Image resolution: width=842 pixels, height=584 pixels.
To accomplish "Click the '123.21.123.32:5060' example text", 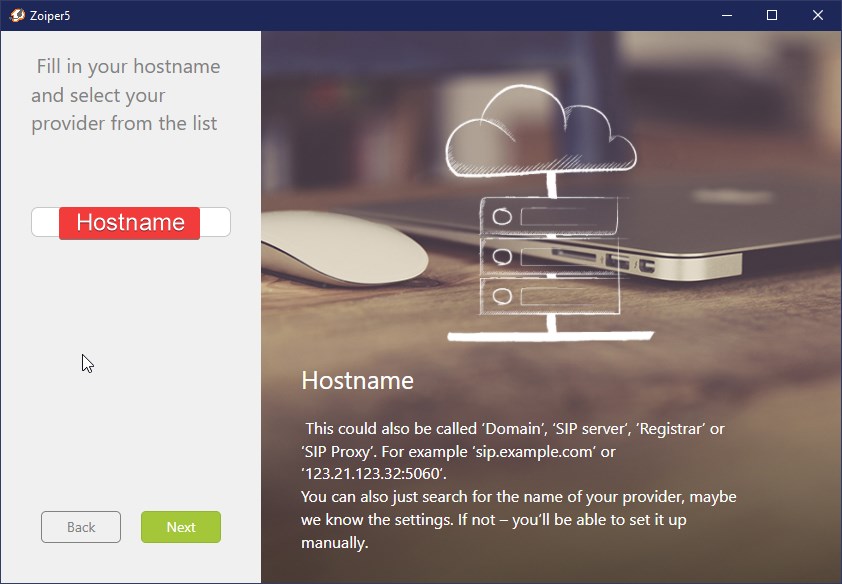I will (374, 473).
